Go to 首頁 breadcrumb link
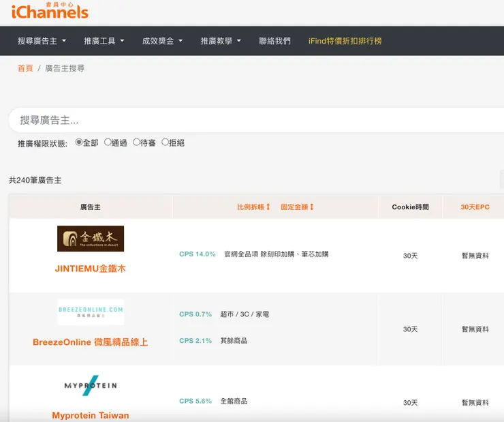 point(25,68)
